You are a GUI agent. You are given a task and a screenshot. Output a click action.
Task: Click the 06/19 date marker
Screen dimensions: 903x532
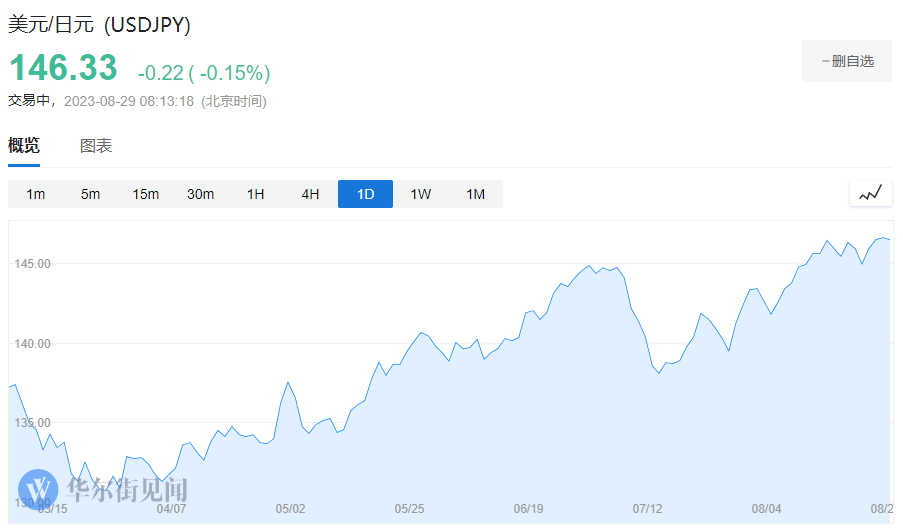click(529, 509)
